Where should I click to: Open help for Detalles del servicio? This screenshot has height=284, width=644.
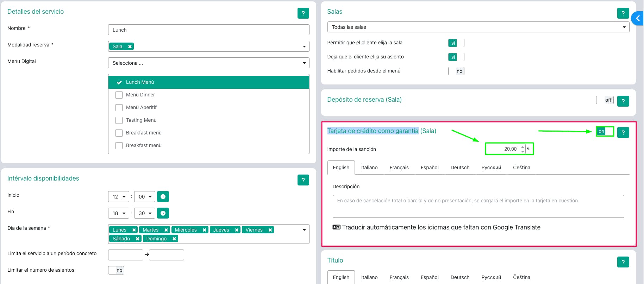click(x=303, y=13)
